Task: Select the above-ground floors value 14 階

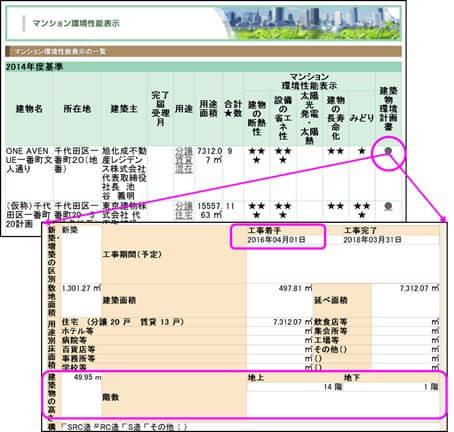Action: (x=332, y=387)
